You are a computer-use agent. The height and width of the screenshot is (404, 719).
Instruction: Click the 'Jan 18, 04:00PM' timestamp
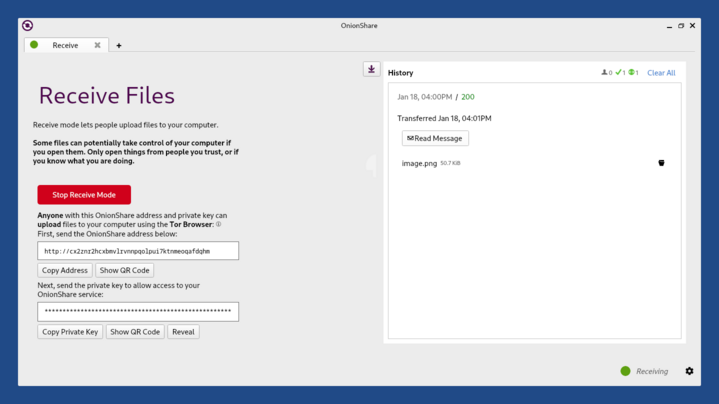pos(425,97)
